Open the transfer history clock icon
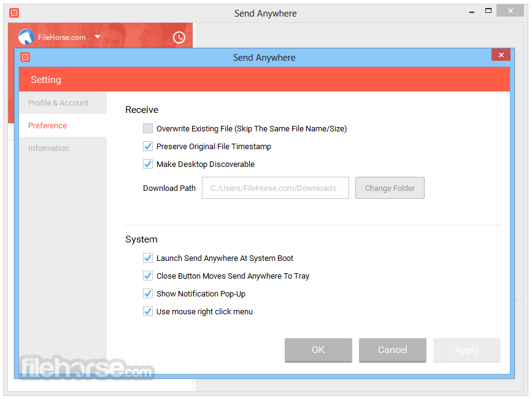This screenshot has width=532, height=399. click(179, 37)
